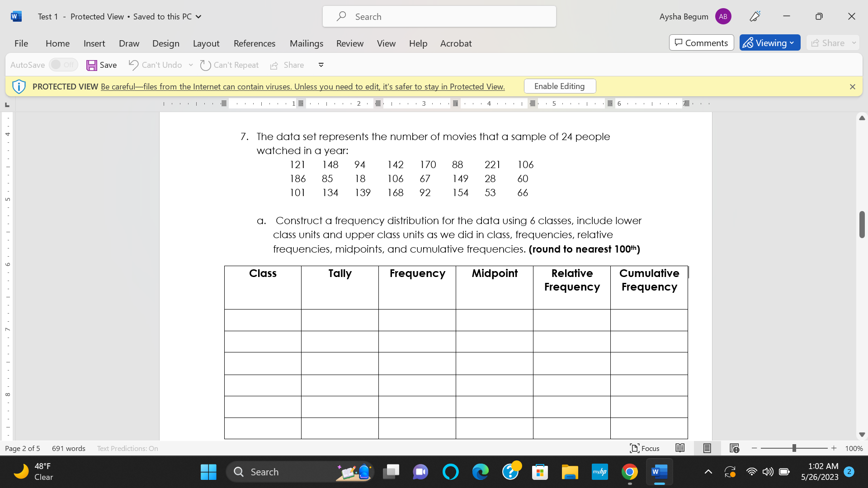Click the Enable Editing button
Viewport: 868px width, 488px height.
(x=560, y=86)
